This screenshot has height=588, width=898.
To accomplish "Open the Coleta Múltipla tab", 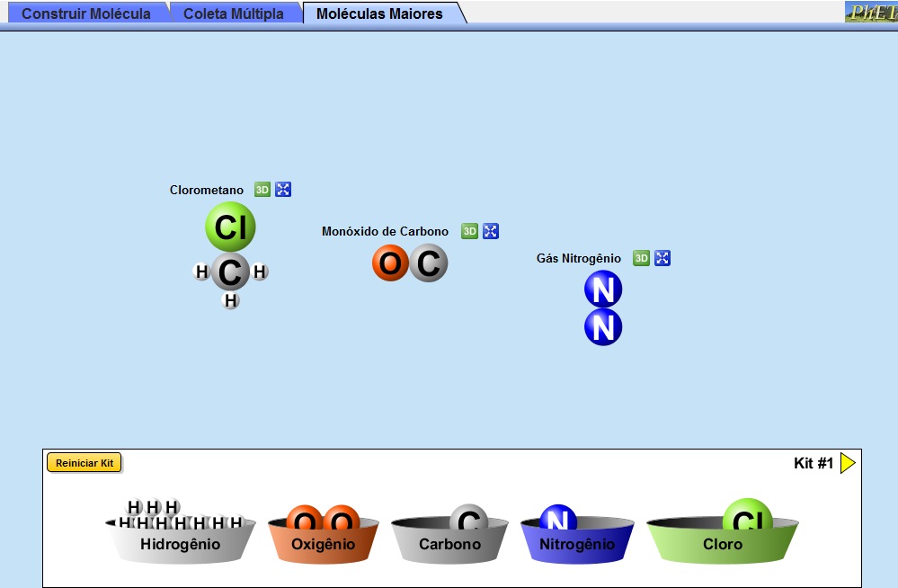I will (x=234, y=13).
